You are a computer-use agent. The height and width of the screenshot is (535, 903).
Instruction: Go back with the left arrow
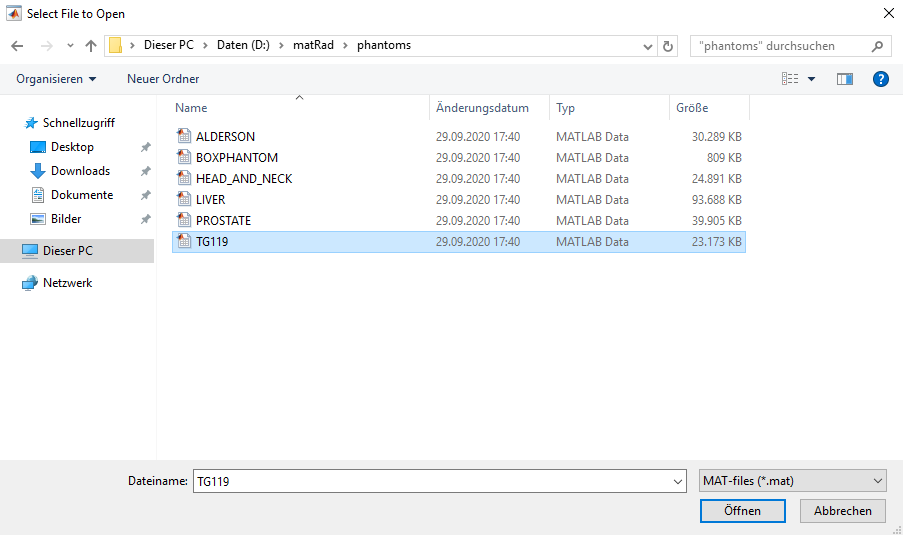click(x=17, y=46)
